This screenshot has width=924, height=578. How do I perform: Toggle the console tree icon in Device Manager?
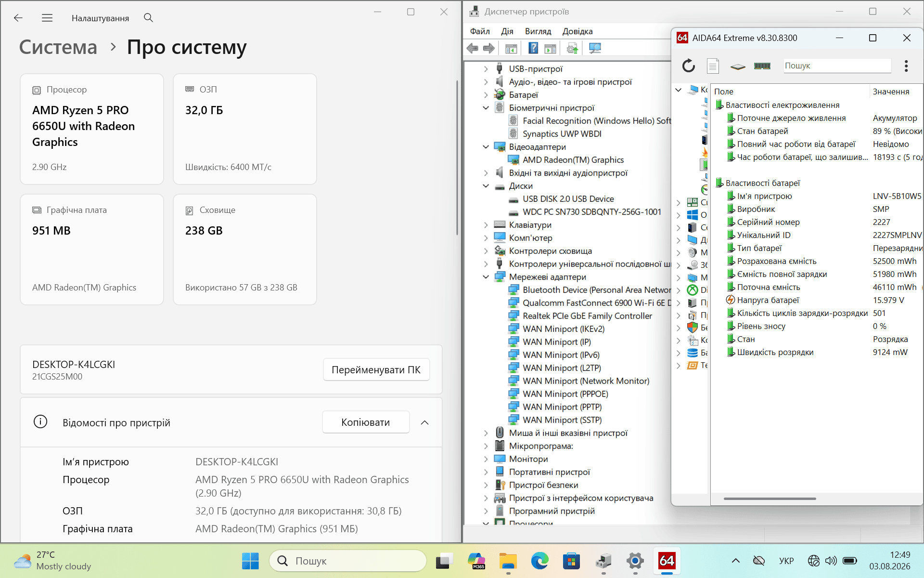[511, 48]
